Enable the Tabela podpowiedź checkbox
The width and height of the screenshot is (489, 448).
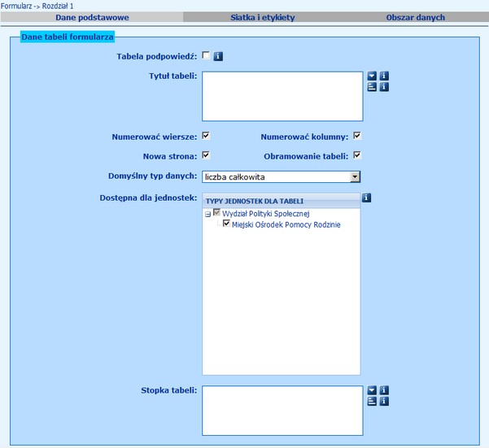pyautogui.click(x=206, y=55)
